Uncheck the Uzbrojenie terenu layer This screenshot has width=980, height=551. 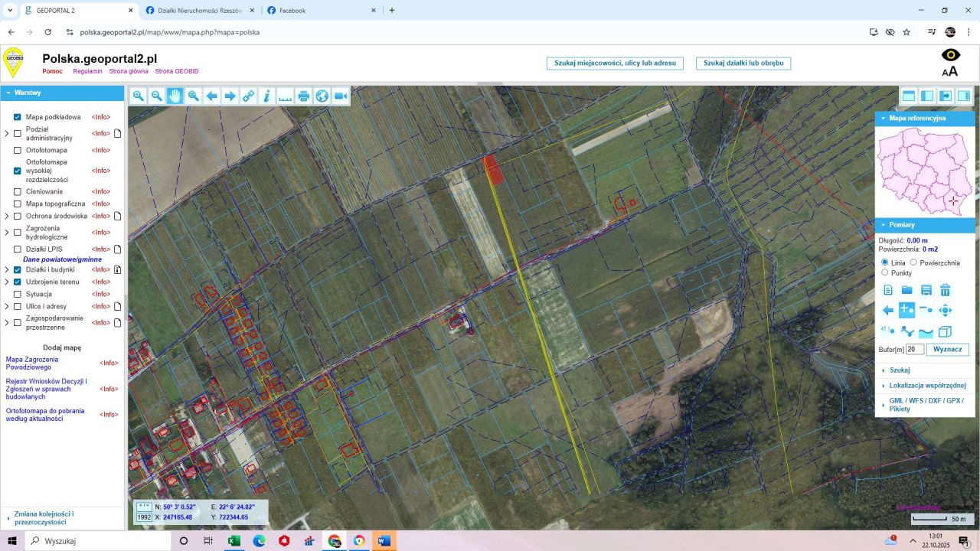[18, 282]
